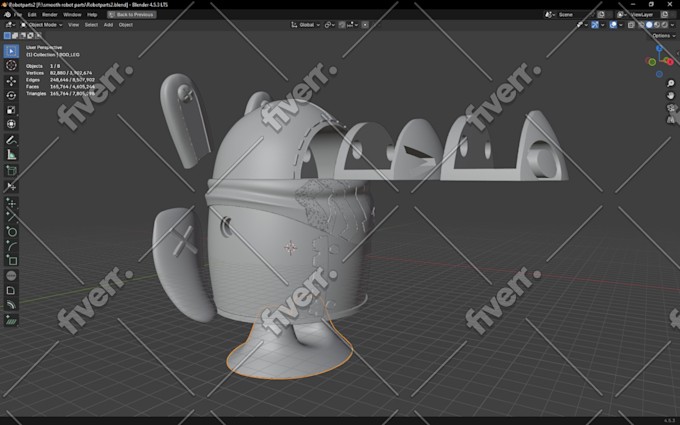Switch to wireframe viewport shading
This screenshot has width=680, height=425.
point(641,25)
